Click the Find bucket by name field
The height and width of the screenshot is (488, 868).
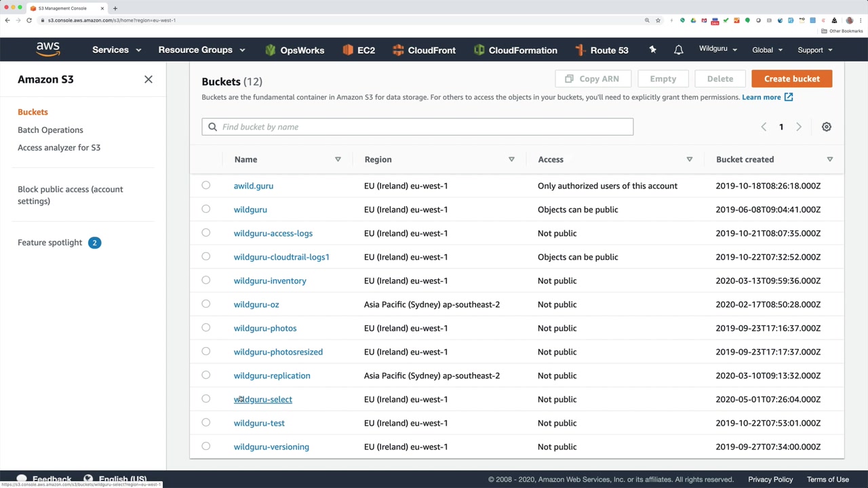(417, 127)
